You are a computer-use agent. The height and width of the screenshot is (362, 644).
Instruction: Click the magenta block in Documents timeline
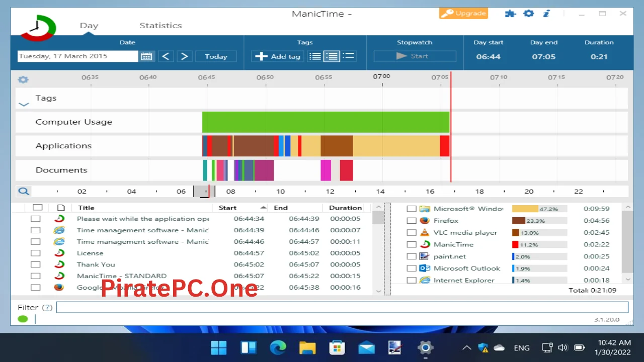point(326,170)
